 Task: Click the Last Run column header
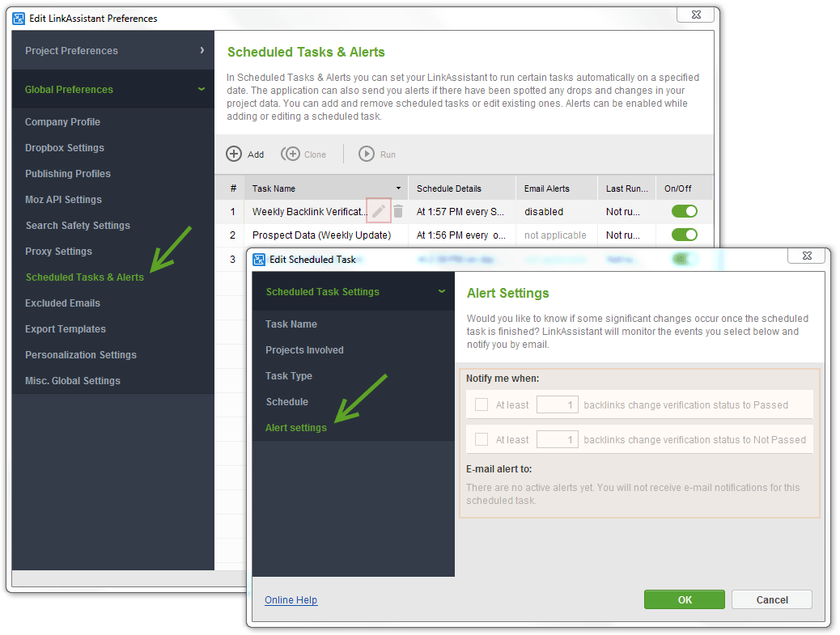click(x=627, y=188)
